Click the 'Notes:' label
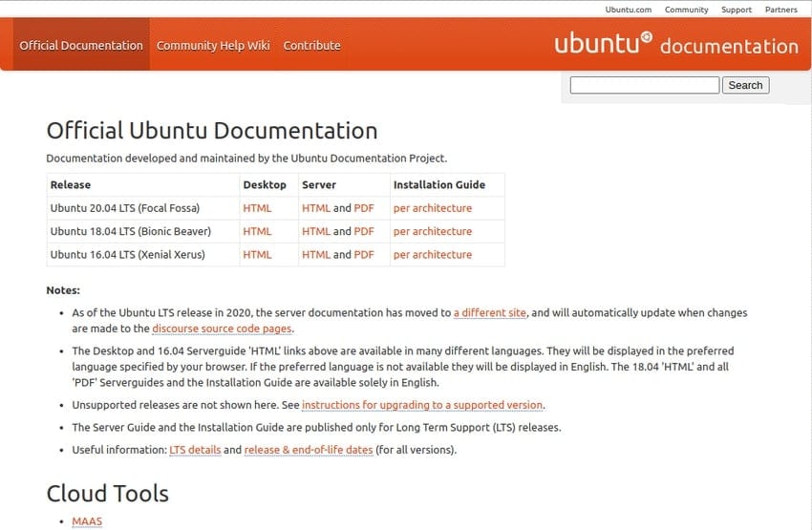Image resolution: width=812 pixels, height=530 pixels. click(63, 290)
